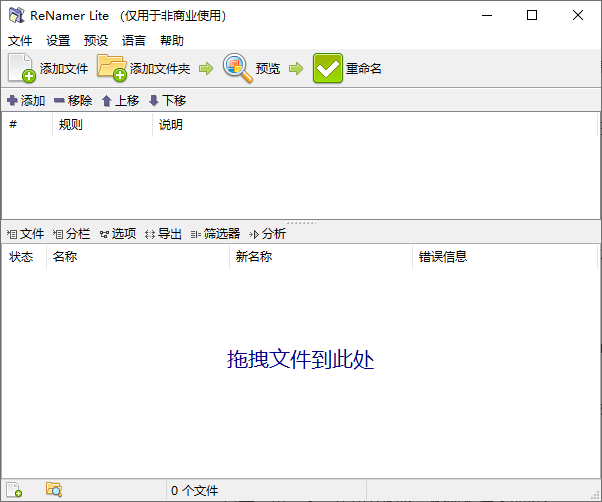Open the 文件 dropdown in files toolbar
The width and height of the screenshot is (602, 502).
pos(25,234)
